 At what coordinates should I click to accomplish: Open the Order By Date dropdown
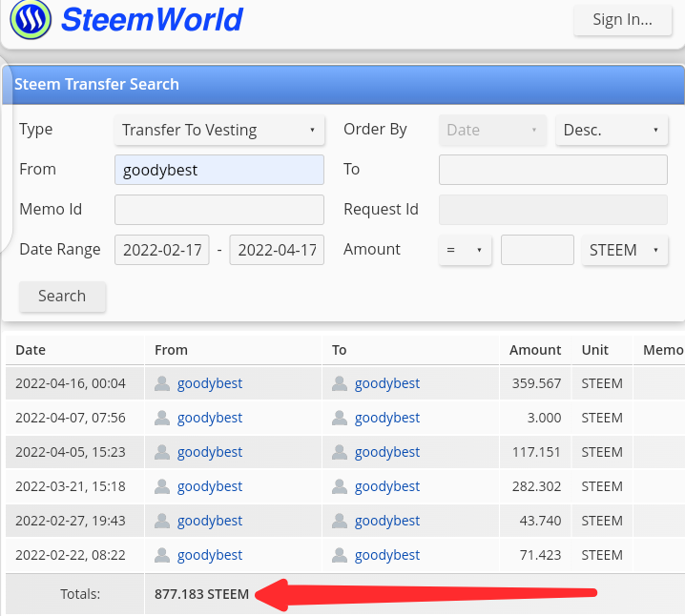(x=492, y=130)
